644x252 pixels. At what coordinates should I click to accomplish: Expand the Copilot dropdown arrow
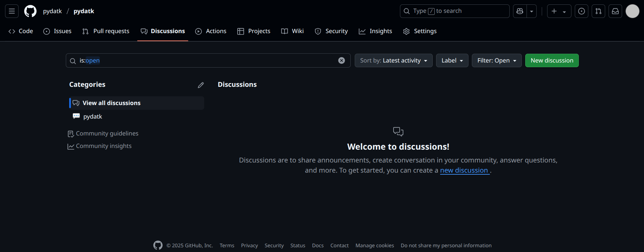tap(532, 11)
